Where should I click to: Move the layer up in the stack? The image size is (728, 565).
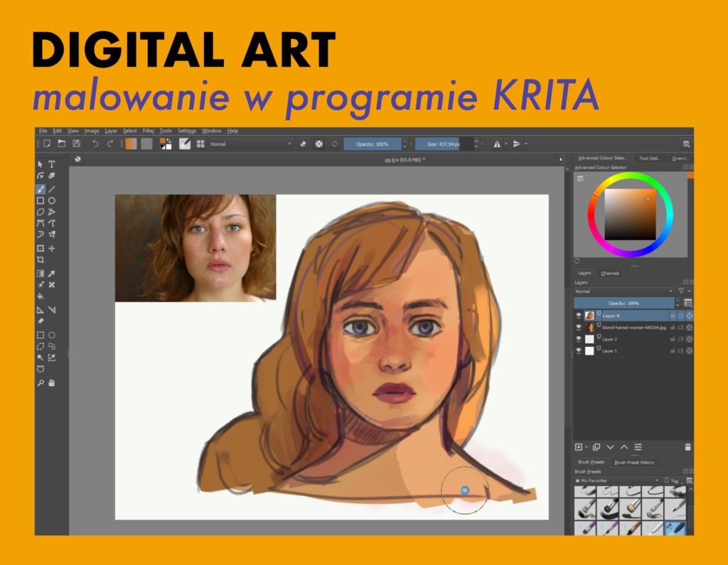tap(624, 447)
